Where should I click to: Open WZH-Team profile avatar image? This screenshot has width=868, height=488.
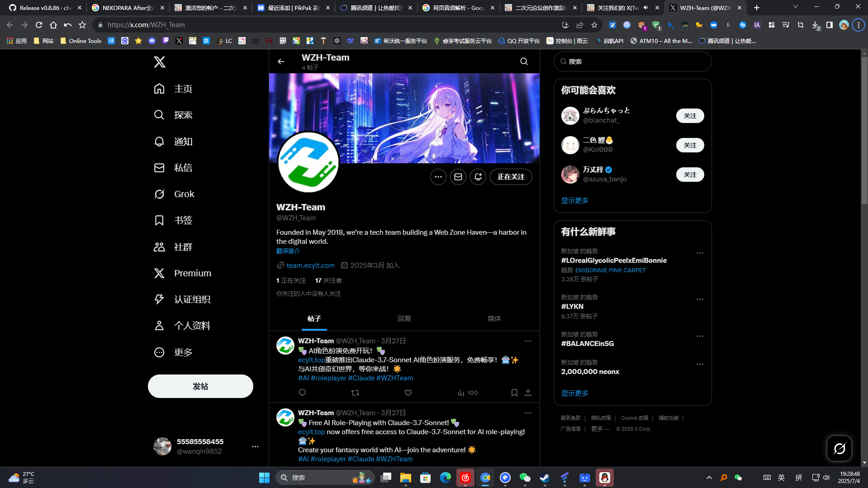point(308,162)
